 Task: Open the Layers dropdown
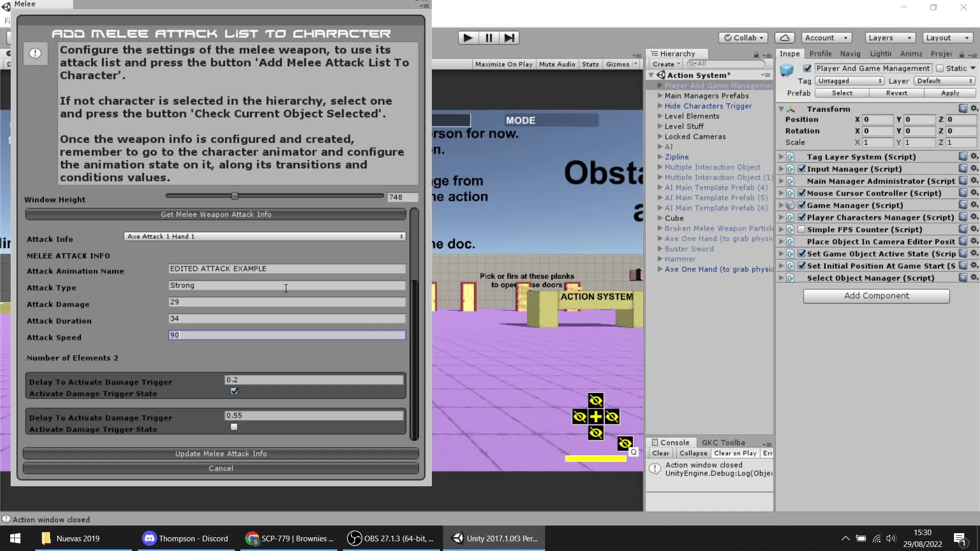[x=890, y=38]
